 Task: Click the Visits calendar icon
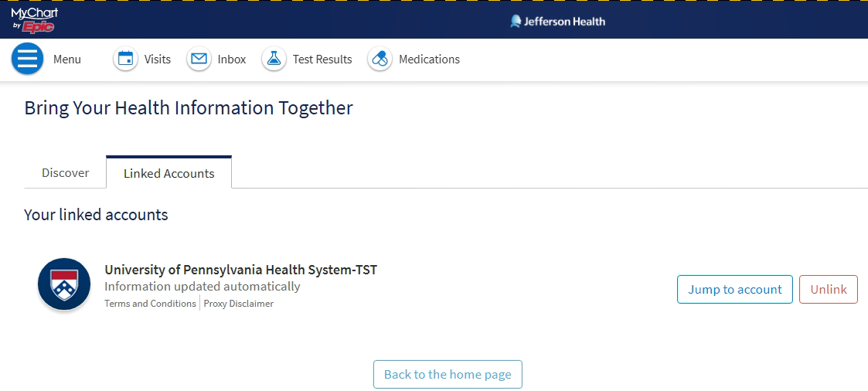pyautogui.click(x=125, y=59)
